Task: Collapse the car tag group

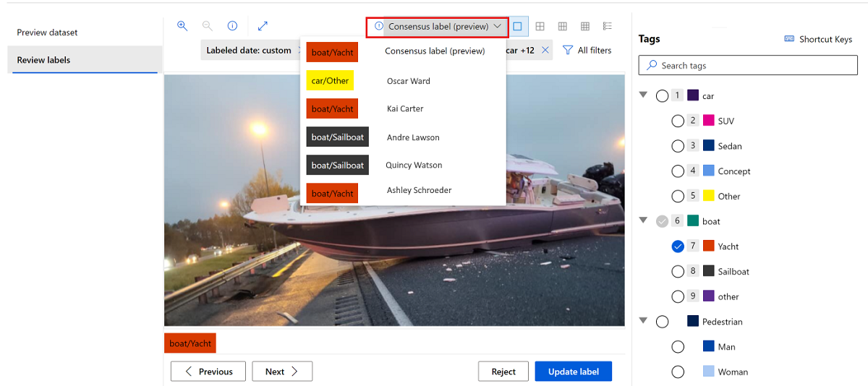Action: tap(643, 95)
